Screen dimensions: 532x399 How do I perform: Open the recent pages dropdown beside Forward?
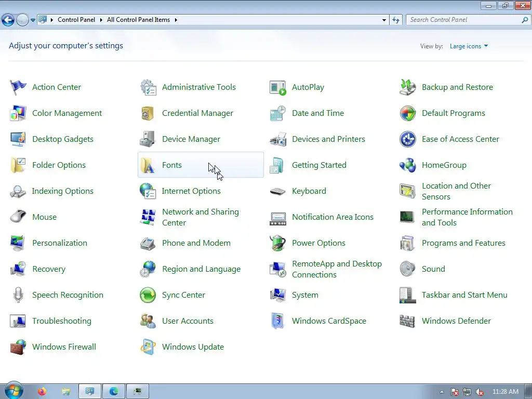[x=33, y=20]
